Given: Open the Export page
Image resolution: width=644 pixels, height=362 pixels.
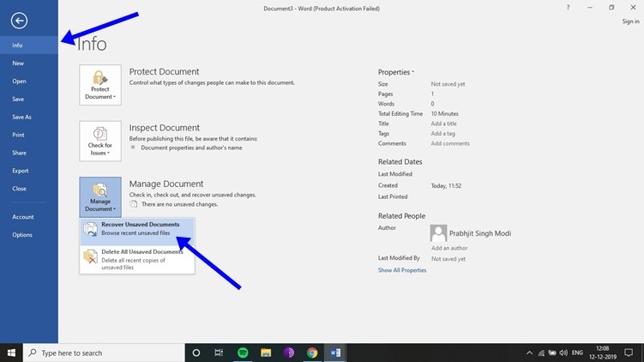Looking at the screenshot, I should click(29, 171).
